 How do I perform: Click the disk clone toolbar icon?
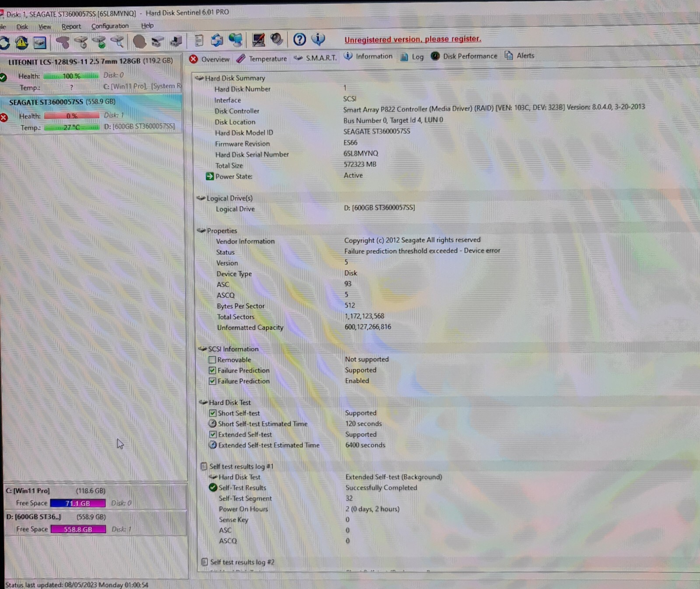coord(157,42)
